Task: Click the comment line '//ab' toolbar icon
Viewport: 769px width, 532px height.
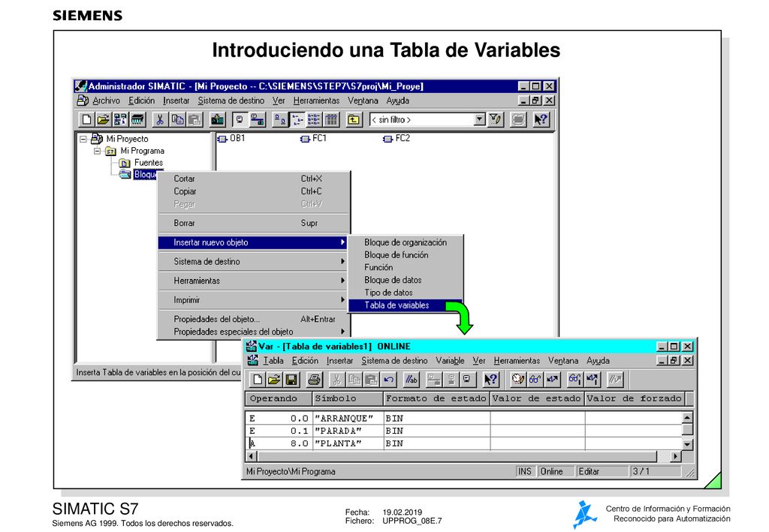Action: pyautogui.click(x=411, y=379)
